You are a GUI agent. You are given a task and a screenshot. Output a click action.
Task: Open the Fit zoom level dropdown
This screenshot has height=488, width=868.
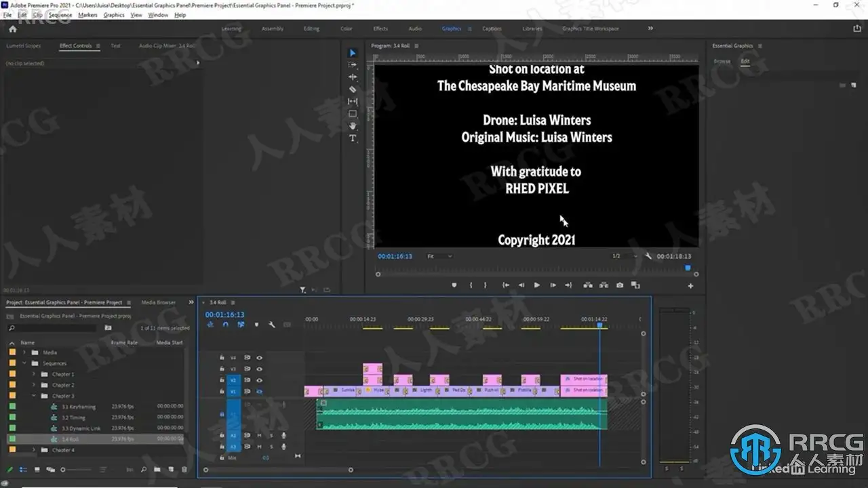pos(439,256)
